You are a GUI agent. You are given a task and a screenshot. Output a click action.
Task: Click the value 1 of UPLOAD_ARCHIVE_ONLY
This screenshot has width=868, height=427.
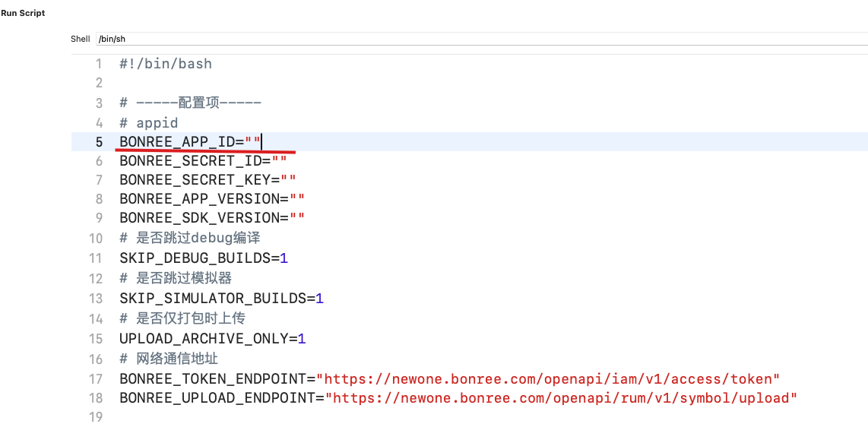[302, 339]
